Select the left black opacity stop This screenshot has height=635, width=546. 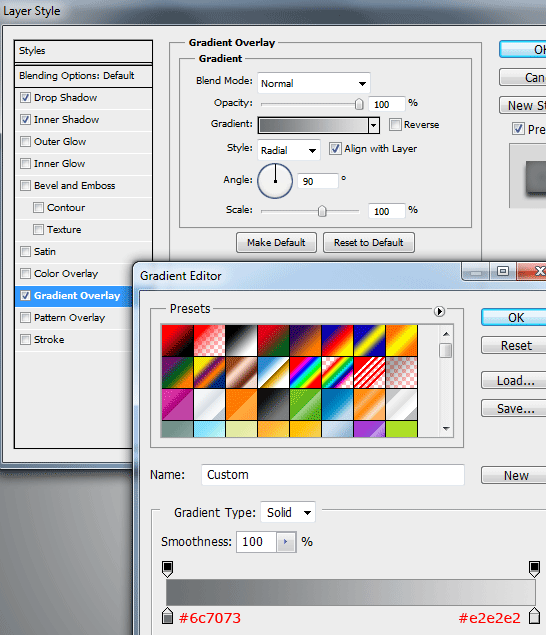click(x=167, y=569)
